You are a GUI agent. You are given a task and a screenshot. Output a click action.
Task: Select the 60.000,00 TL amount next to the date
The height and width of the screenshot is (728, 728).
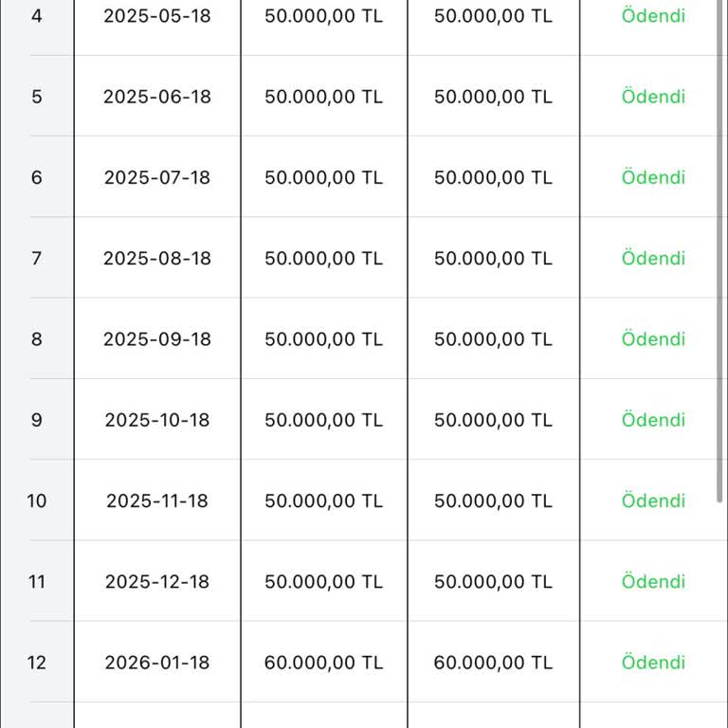(323, 663)
